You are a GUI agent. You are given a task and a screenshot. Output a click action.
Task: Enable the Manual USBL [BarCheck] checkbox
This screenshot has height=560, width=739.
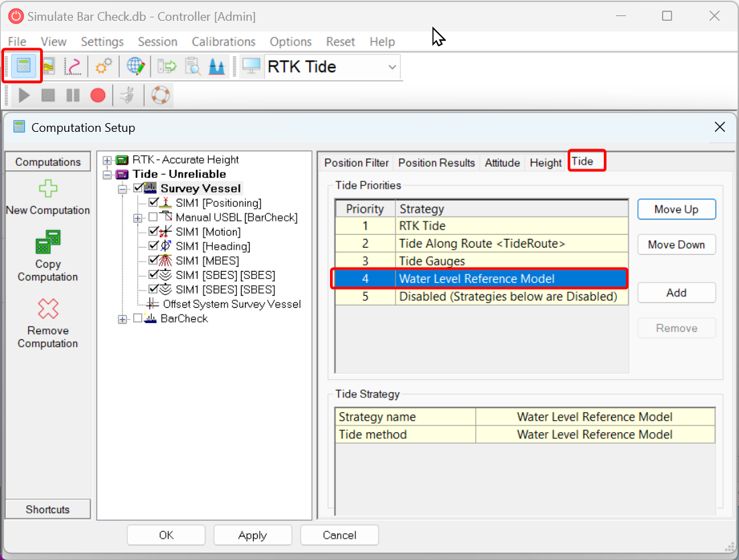153,217
